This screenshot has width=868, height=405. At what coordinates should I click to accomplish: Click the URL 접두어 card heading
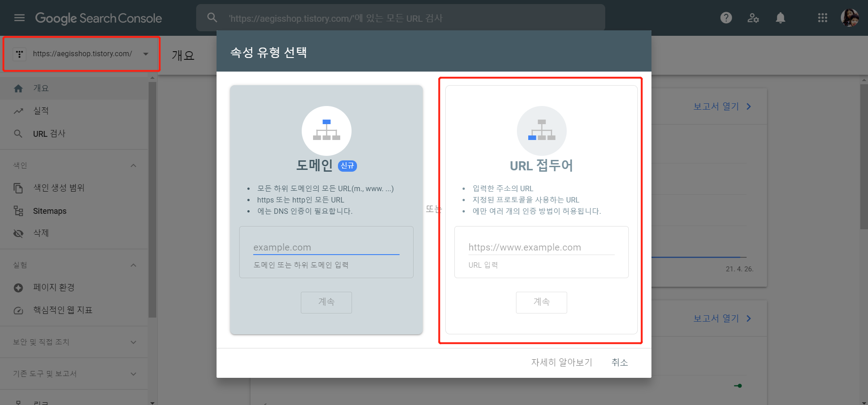pos(541,165)
